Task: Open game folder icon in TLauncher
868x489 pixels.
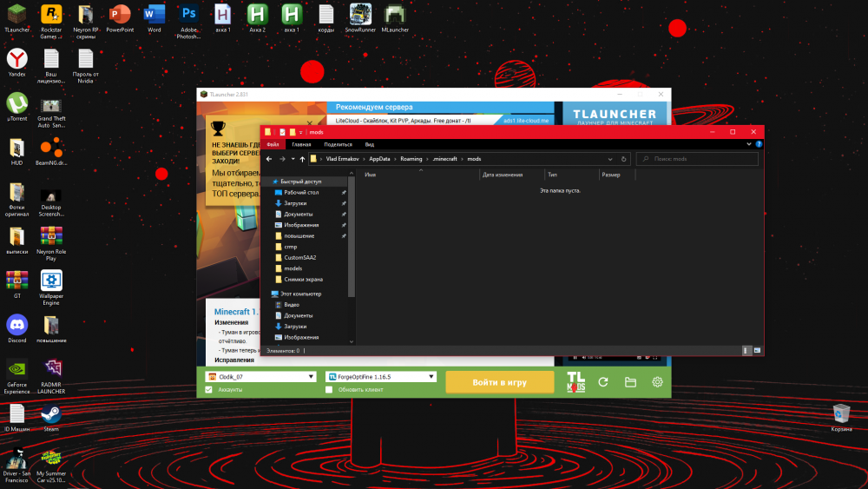Action: click(630, 381)
